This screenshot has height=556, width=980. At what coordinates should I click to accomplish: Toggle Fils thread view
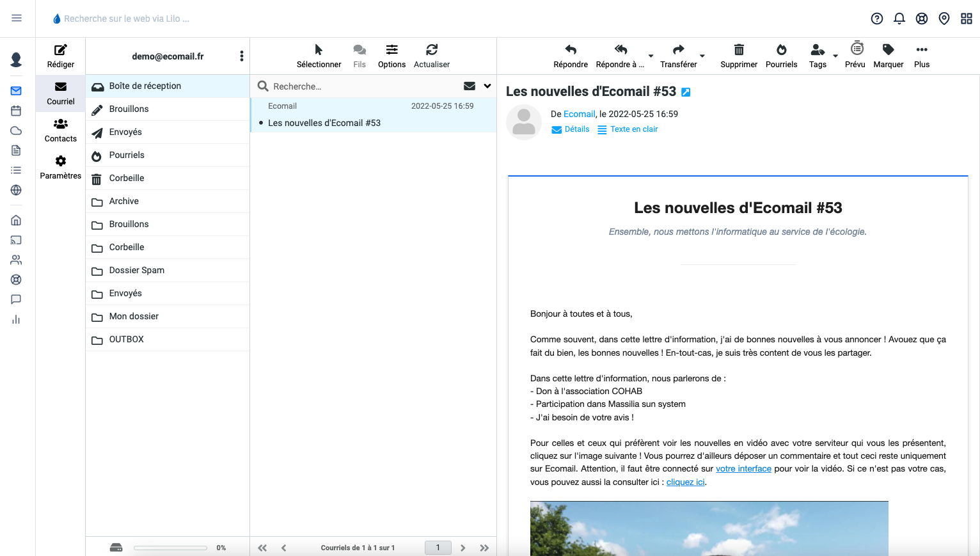(360, 56)
